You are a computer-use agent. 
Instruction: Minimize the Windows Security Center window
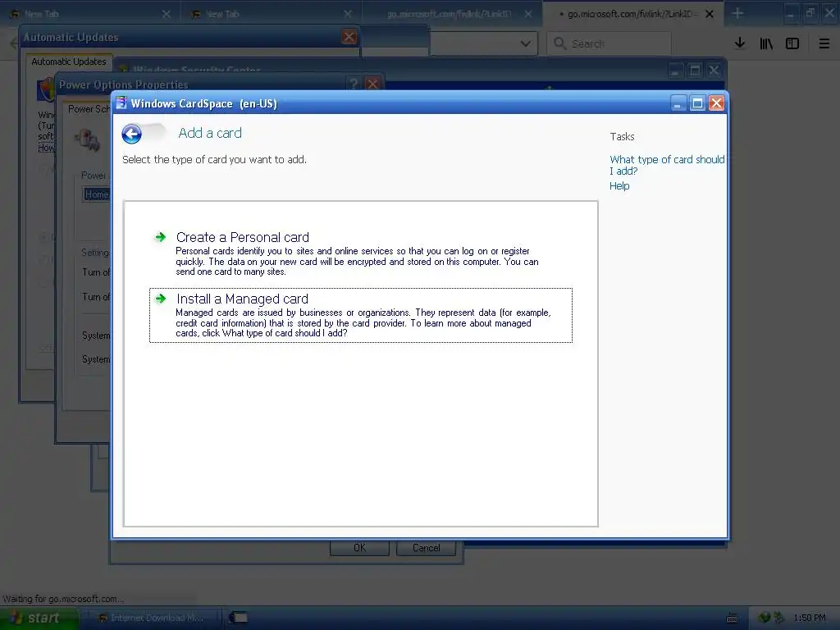point(676,71)
